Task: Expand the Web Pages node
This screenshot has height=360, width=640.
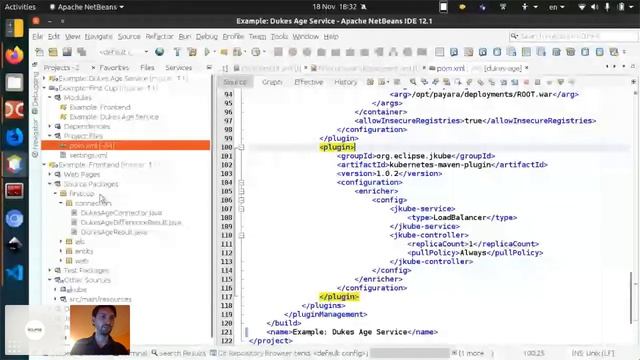Action: (x=50, y=174)
